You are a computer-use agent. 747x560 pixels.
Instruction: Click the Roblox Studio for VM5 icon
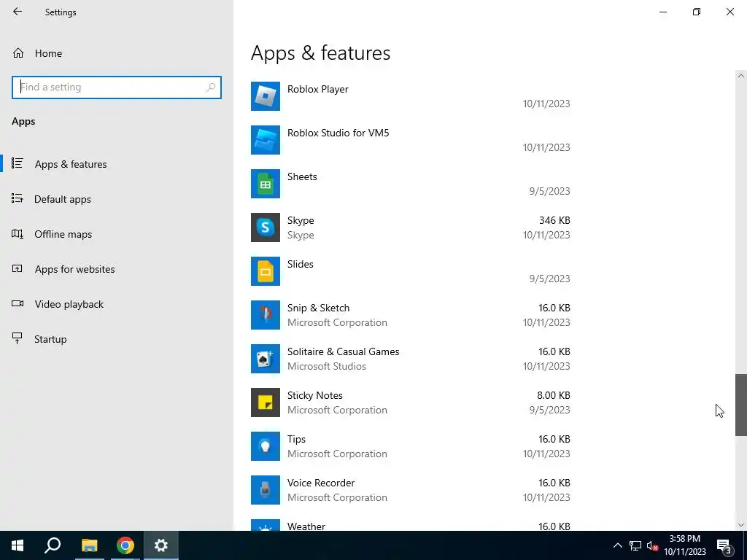(x=266, y=140)
